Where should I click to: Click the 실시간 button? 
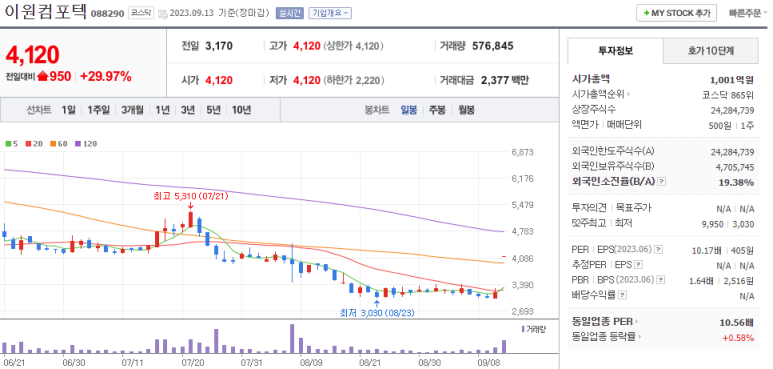coord(289,13)
